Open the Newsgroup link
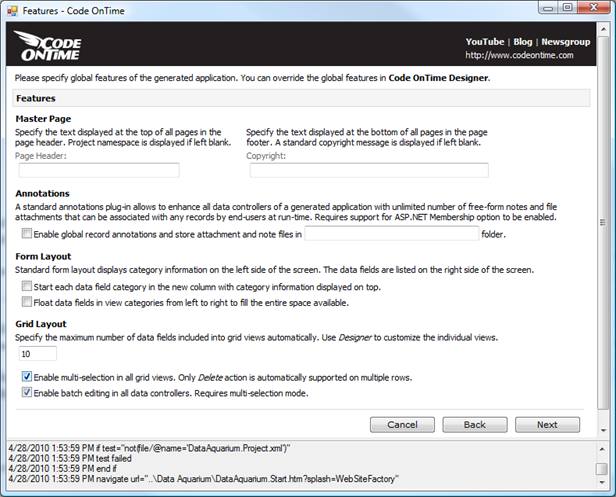This screenshot has height=497, width=616. pyautogui.click(x=566, y=42)
